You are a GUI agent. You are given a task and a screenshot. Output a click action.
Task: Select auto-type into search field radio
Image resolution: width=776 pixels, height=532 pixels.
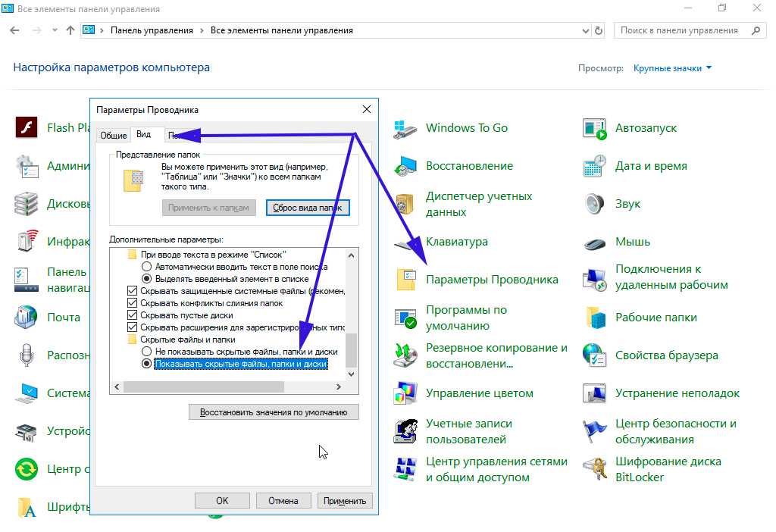[x=146, y=267]
